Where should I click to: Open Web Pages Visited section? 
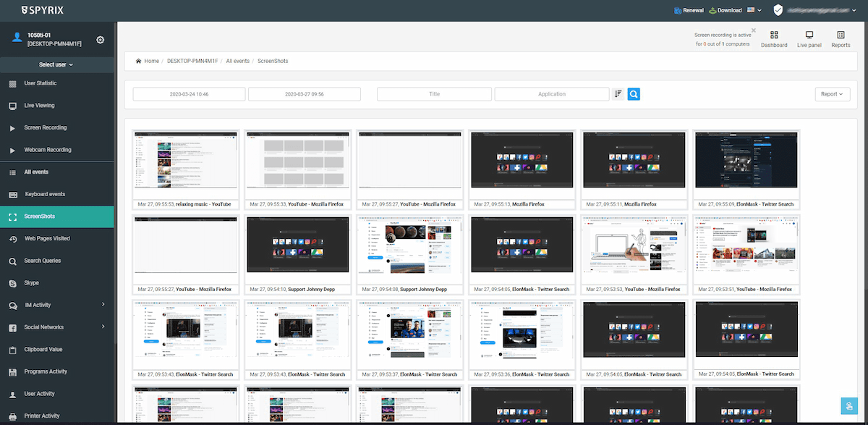pyautogui.click(x=47, y=238)
